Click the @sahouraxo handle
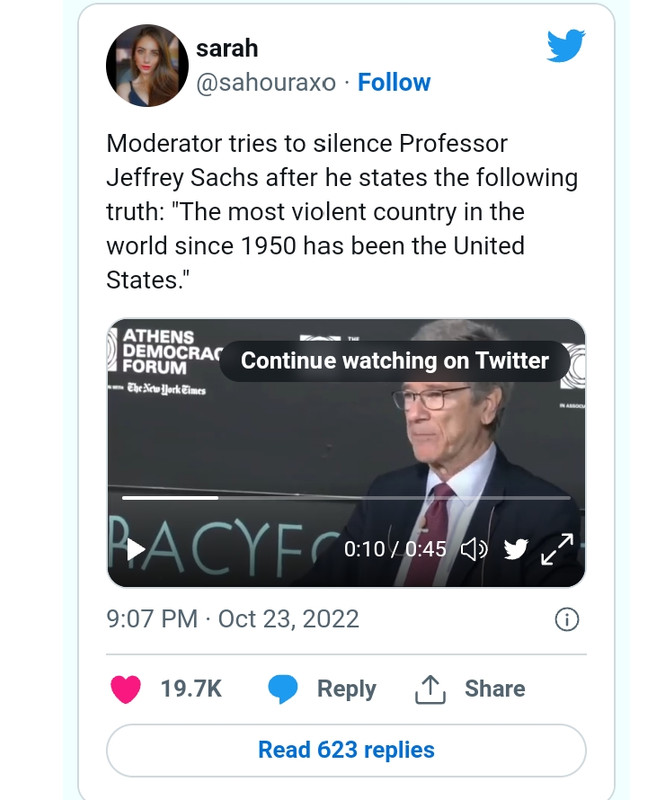Viewport: 647px width, 800px height. coord(266,83)
